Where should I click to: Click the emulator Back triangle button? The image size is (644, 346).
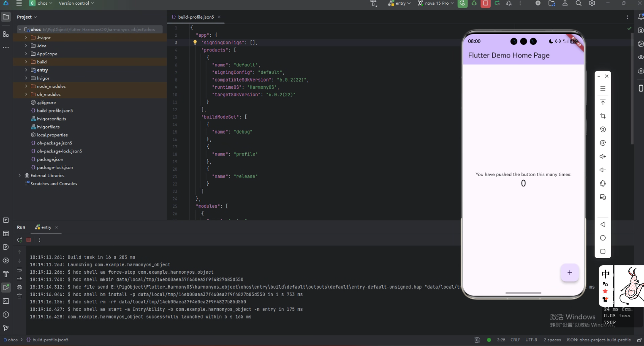pos(603,224)
